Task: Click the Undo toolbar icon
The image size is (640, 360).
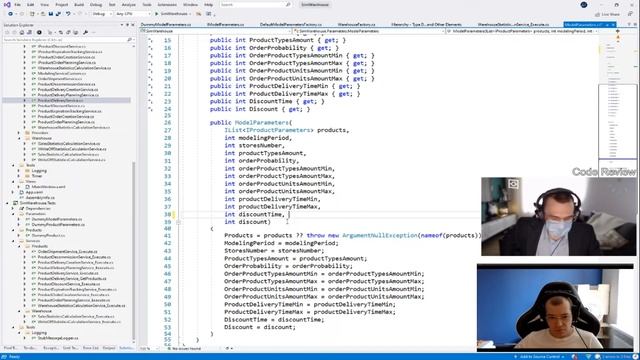Action: (x=68, y=14)
